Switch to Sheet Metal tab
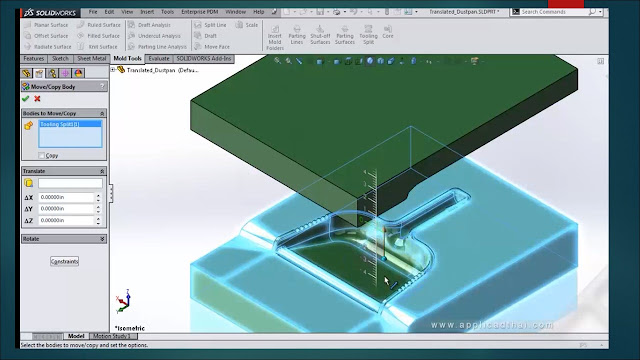This screenshot has width=640, height=360. (x=91, y=59)
